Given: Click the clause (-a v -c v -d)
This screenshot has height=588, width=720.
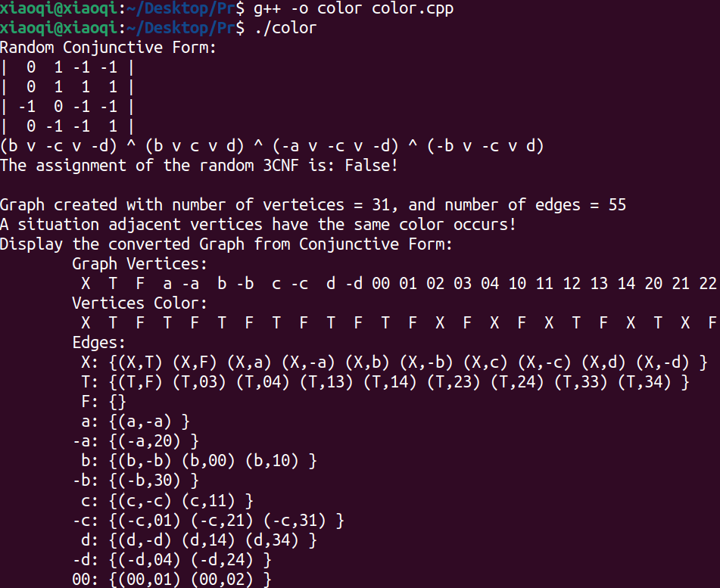Looking at the screenshot, I should [x=335, y=146].
